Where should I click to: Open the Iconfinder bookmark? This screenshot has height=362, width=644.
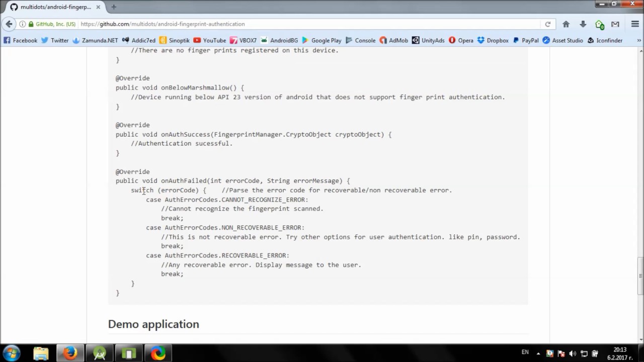pyautogui.click(x=605, y=40)
